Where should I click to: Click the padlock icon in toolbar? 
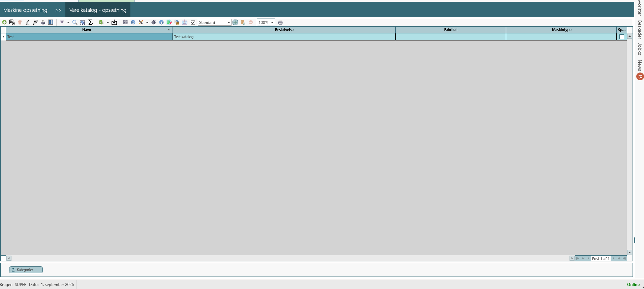(x=43, y=22)
